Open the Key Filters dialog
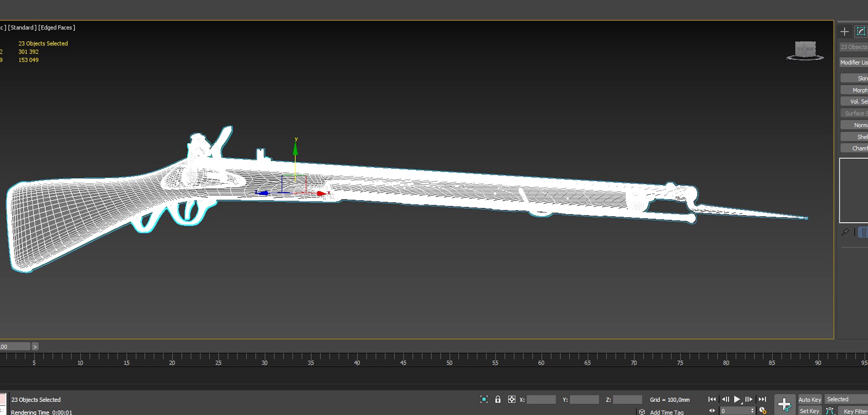Viewport: 868px width, 415px height. pyautogui.click(x=854, y=411)
